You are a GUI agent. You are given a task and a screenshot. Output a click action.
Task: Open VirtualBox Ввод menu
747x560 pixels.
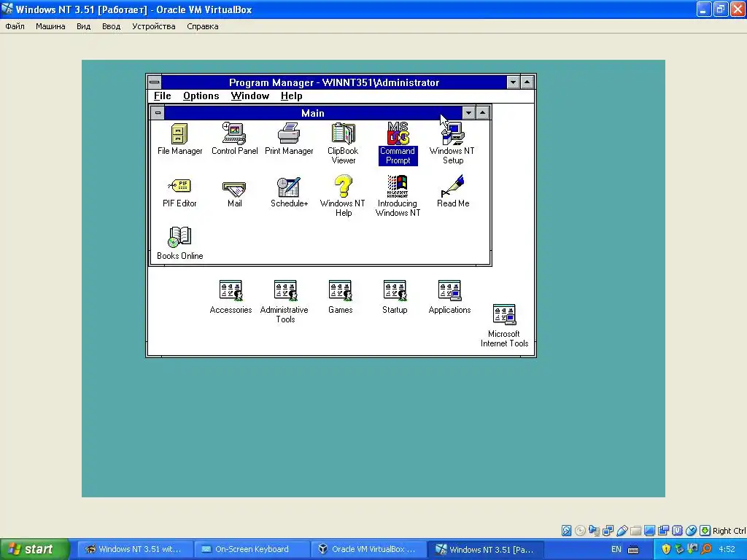click(x=111, y=26)
